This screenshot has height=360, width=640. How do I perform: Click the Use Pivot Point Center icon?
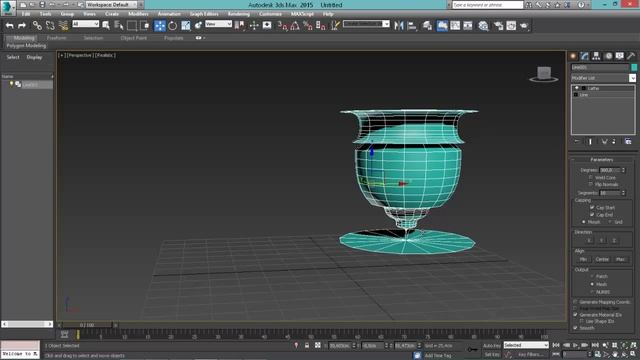(x=240, y=26)
